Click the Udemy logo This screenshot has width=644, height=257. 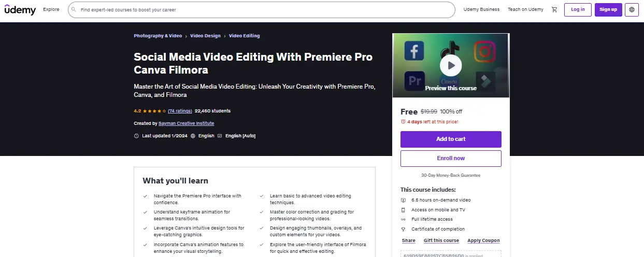20,9
